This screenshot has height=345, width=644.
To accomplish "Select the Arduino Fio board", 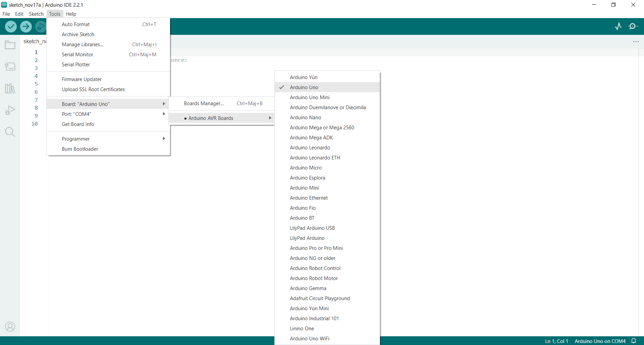I will pos(327,208).
